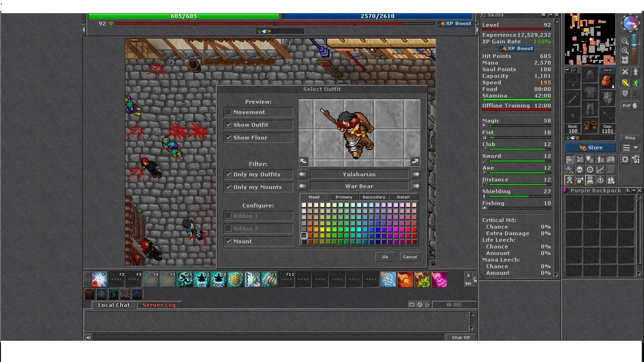Switch to next outfit after Yalaharian
This screenshot has width=644, height=362.
415,174
